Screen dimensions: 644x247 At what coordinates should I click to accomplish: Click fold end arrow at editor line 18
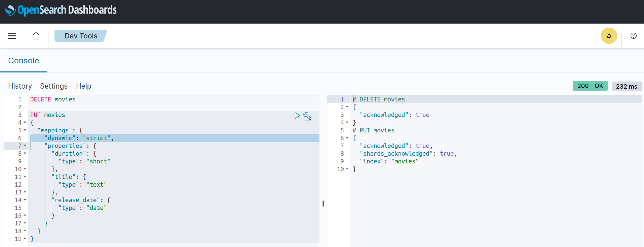25,231
